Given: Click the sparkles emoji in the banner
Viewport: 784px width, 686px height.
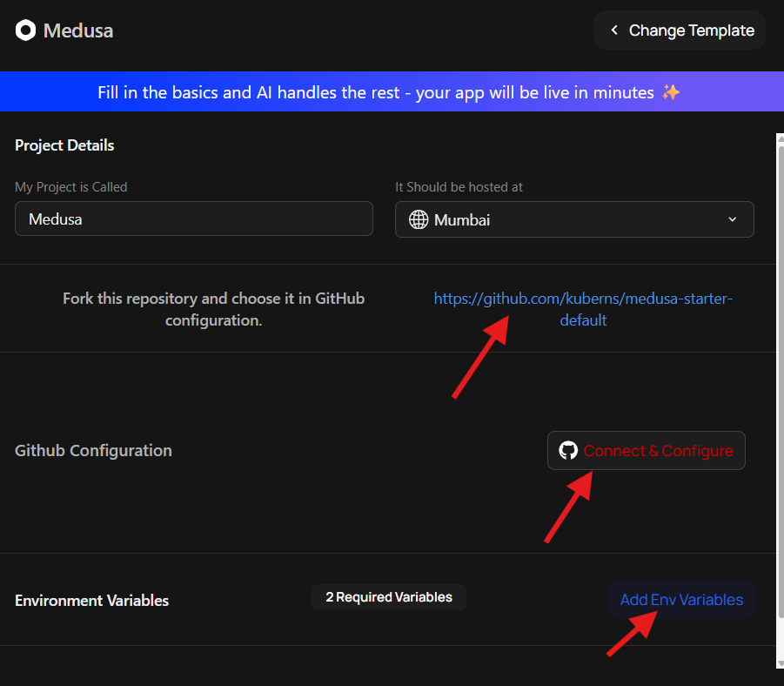Looking at the screenshot, I should (x=671, y=92).
